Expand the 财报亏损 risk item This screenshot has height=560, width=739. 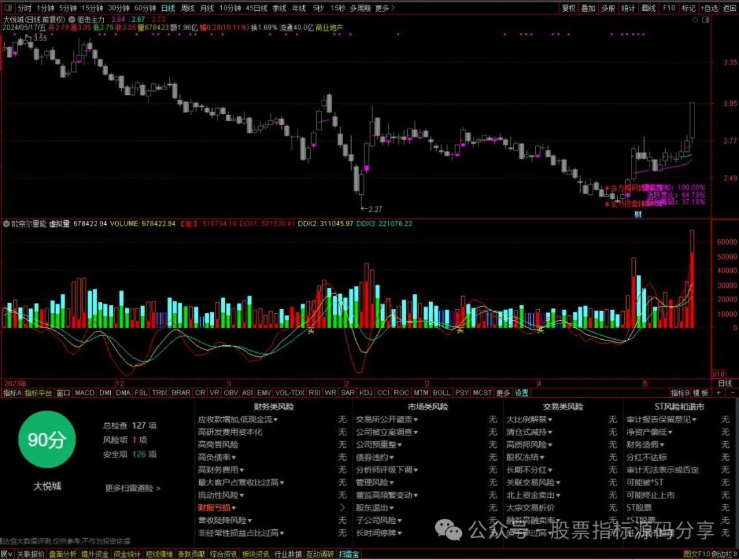pyautogui.click(x=218, y=508)
